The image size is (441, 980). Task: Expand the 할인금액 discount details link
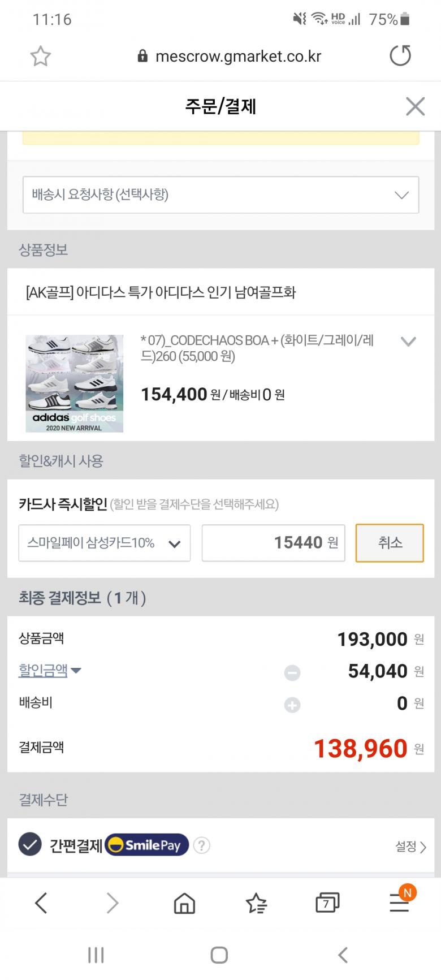[x=50, y=671]
